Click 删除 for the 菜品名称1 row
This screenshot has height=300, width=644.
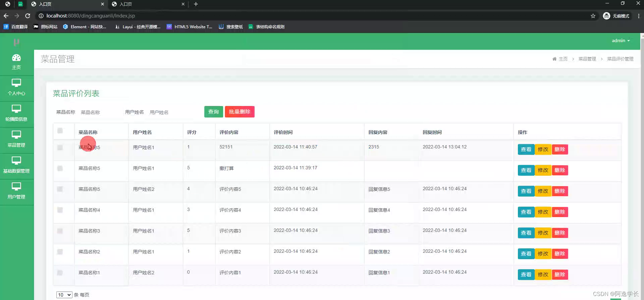tap(560, 274)
